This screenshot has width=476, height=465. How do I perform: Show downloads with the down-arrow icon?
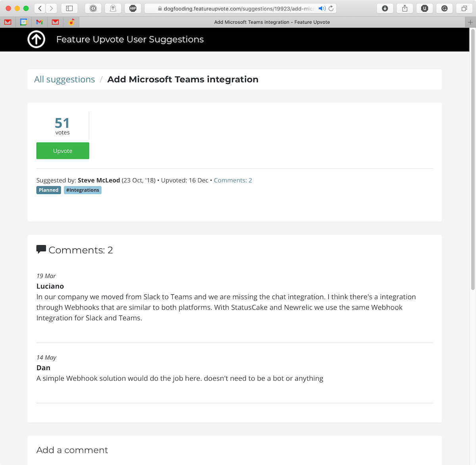385,8
